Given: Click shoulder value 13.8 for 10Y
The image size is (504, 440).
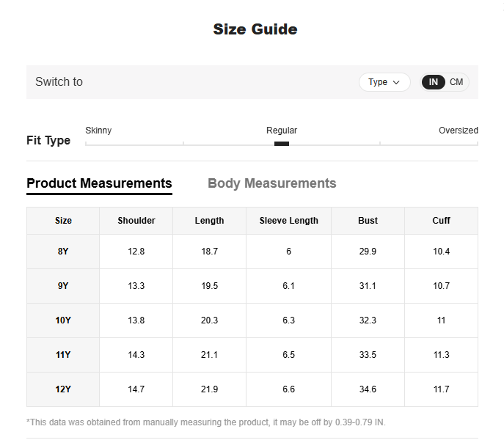Looking at the screenshot, I should tap(136, 320).
